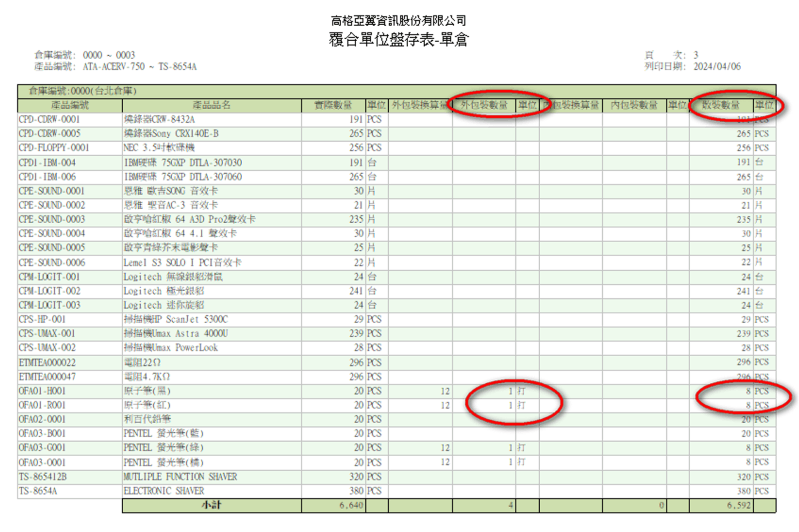Screen dimensions: 799x532
Task: Click the circled 外包裝數量 column header
Action: click(x=483, y=105)
